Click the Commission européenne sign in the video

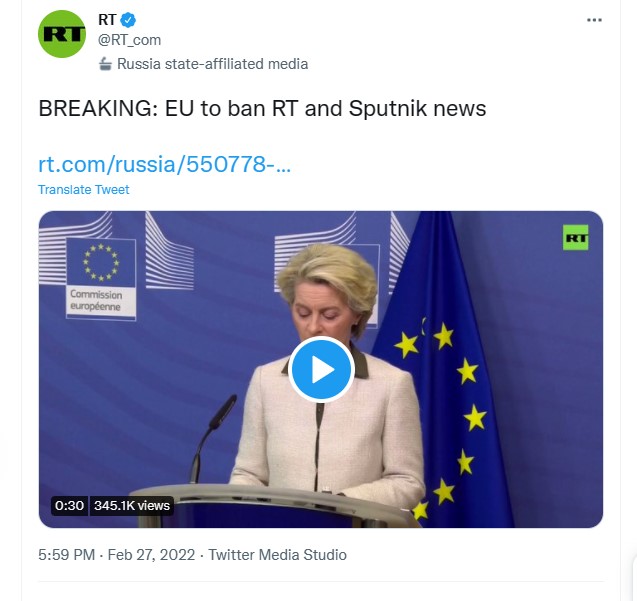[101, 280]
